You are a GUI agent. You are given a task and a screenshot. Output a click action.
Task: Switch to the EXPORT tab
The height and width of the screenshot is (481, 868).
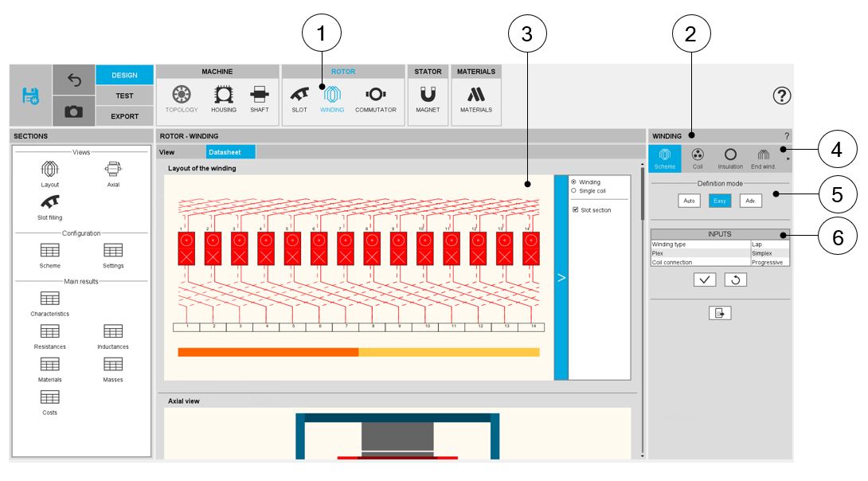124,116
